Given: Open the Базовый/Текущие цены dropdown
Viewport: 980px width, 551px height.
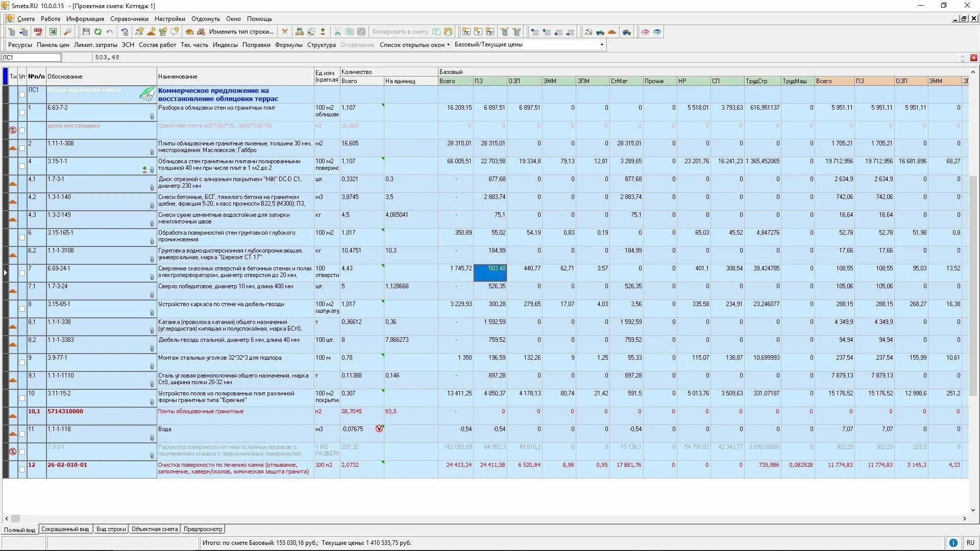Looking at the screenshot, I should point(602,45).
